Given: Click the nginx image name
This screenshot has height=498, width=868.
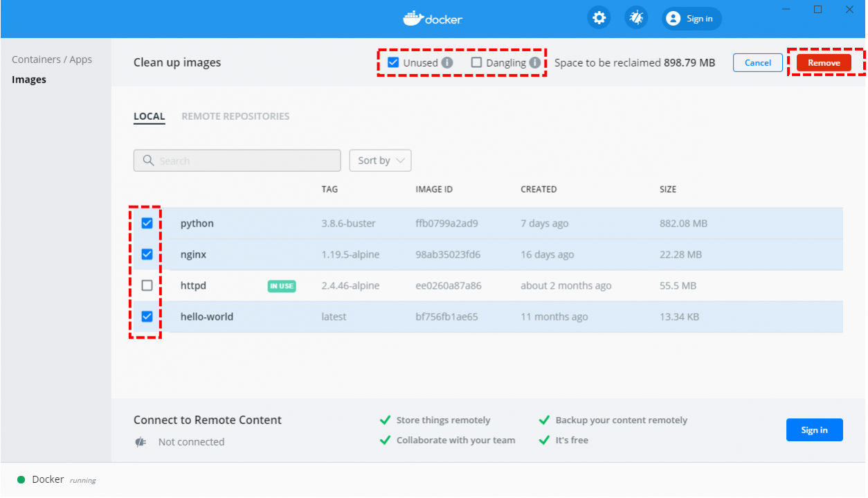Looking at the screenshot, I should coord(194,255).
